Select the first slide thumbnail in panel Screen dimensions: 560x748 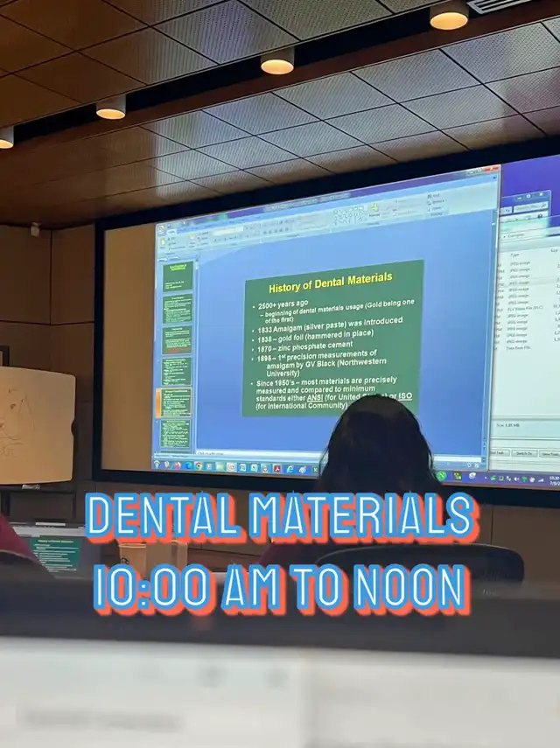tap(176, 276)
